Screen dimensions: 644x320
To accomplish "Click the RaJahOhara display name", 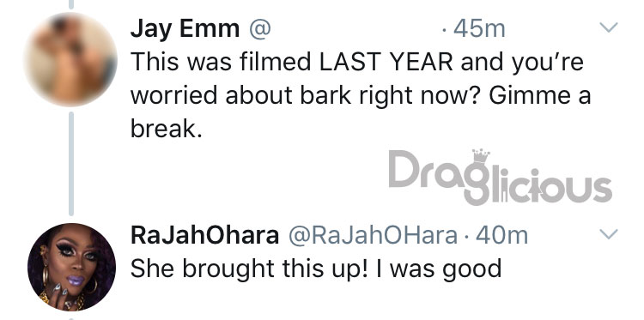I will (204, 236).
